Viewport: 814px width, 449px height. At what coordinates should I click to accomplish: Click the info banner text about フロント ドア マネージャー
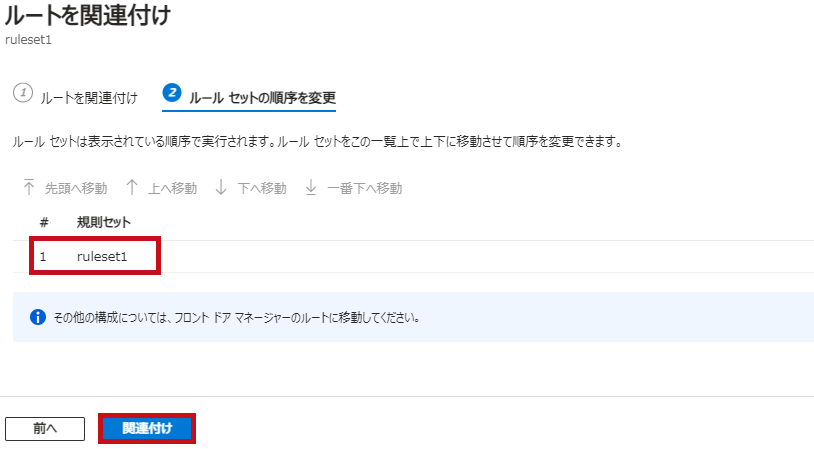tap(237, 317)
